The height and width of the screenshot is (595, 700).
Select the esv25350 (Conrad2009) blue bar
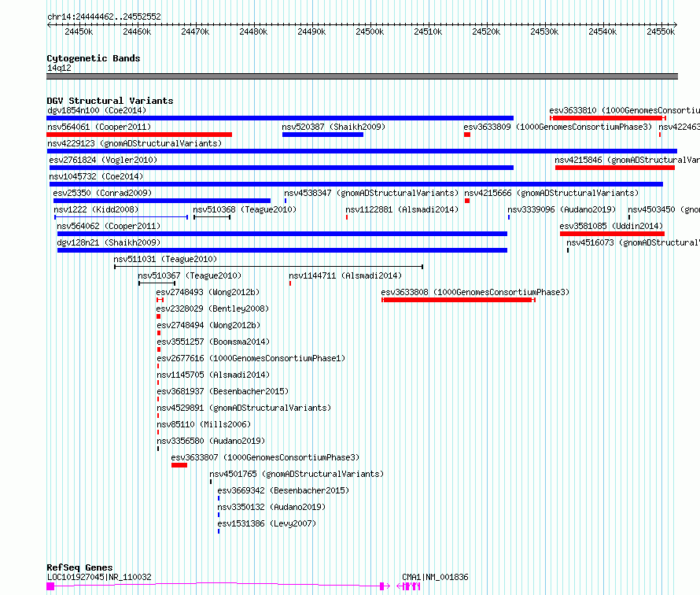pos(161,201)
